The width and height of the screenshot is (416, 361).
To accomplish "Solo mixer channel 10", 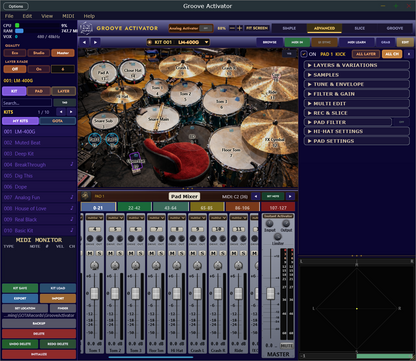I will (223, 253).
